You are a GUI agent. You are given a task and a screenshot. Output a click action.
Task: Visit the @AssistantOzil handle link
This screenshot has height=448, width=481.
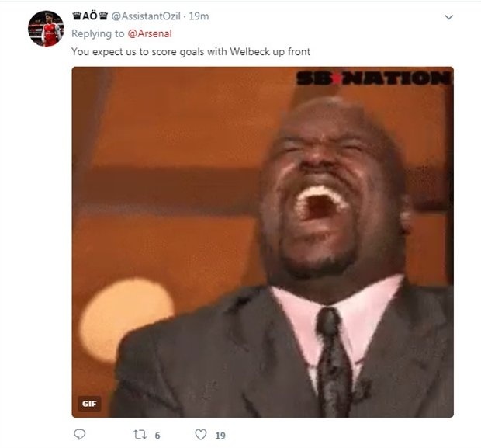pos(146,16)
